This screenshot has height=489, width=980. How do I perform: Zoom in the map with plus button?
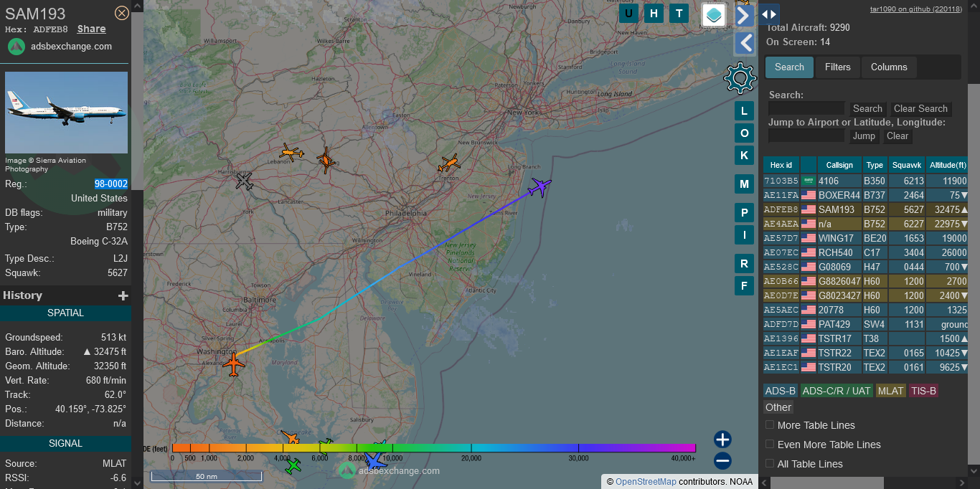(x=722, y=440)
